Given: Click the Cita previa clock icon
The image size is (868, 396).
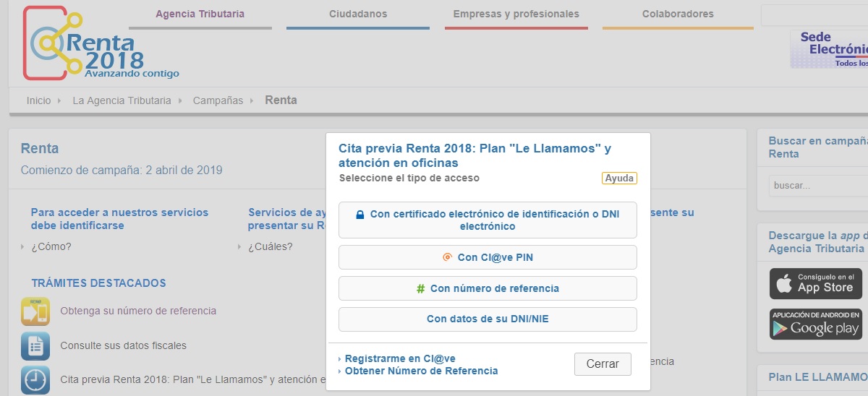Looking at the screenshot, I should click(35, 379).
